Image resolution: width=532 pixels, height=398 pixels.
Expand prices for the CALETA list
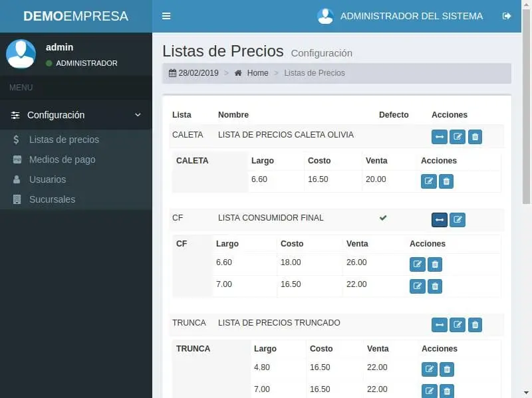point(440,137)
